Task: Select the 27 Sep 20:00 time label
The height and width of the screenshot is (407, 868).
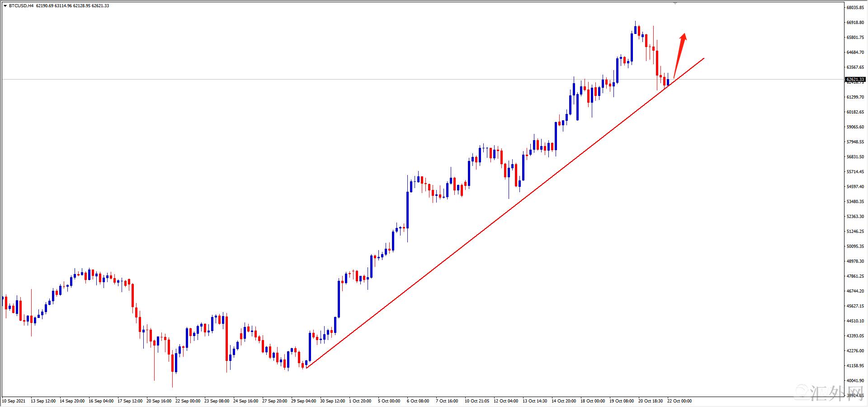Action: click(274, 401)
